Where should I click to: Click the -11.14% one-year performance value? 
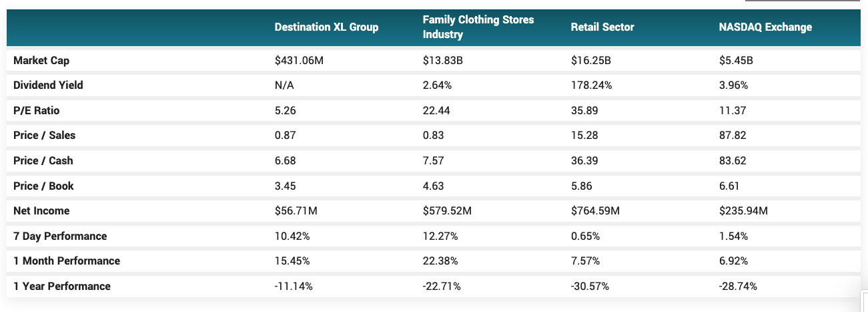click(x=294, y=286)
